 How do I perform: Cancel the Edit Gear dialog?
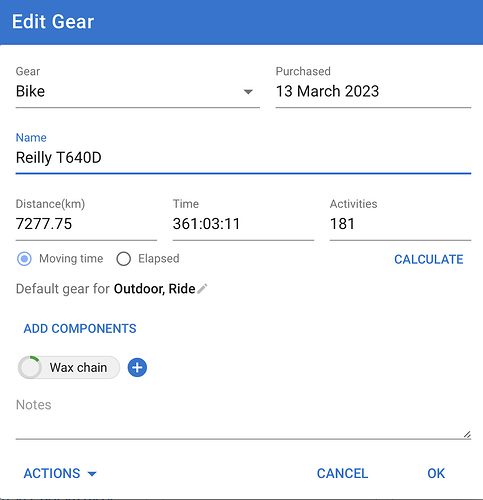pos(342,473)
